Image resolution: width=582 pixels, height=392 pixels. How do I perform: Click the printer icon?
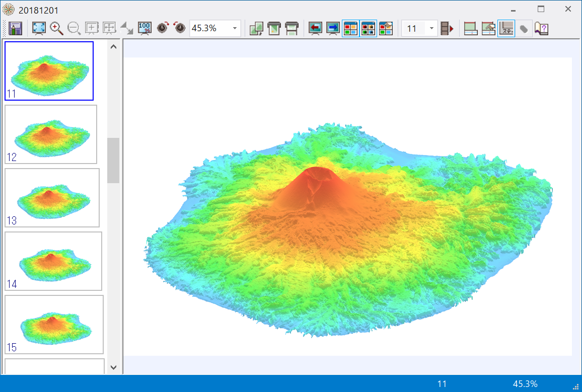(x=292, y=29)
